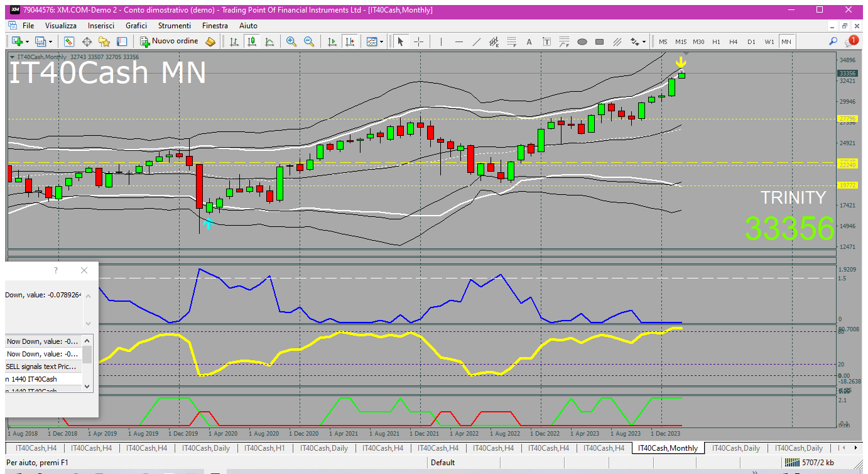Viewport: 868px width, 474px height.
Task: Open the MetaEditor book icon
Action: pos(210,41)
